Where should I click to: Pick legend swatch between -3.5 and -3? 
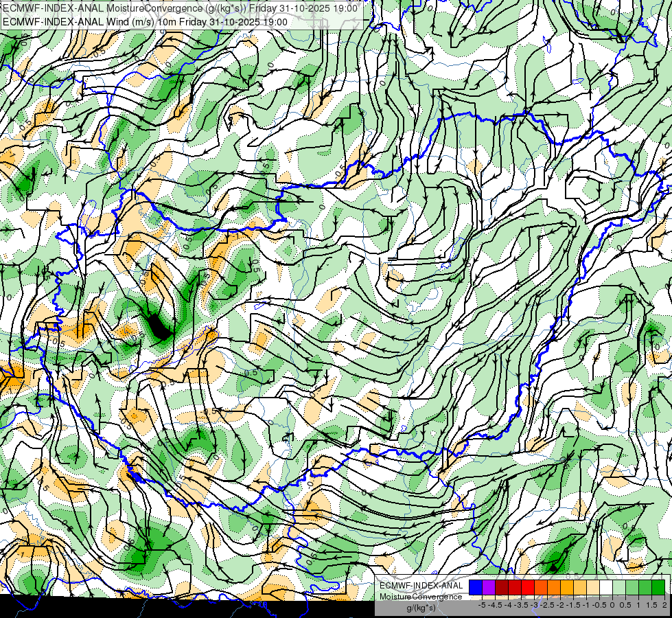[528, 588]
